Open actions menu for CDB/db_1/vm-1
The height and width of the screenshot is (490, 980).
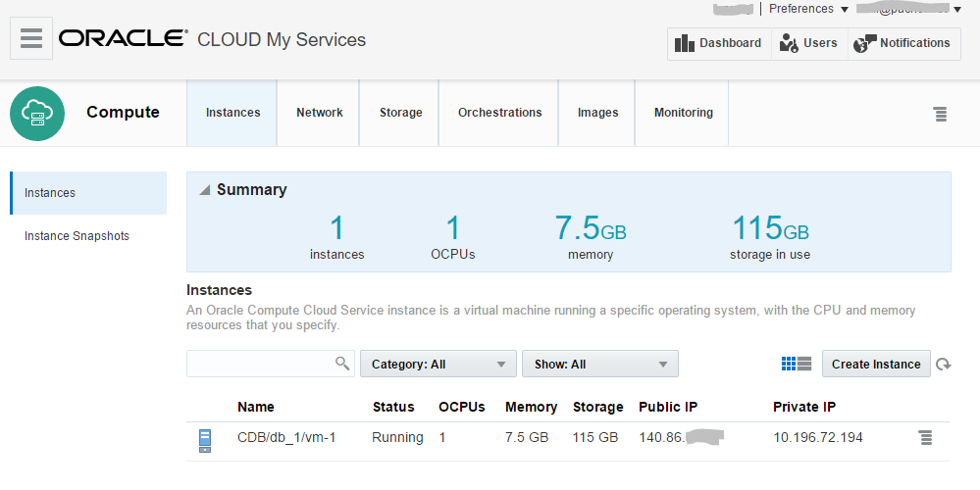tap(924, 438)
